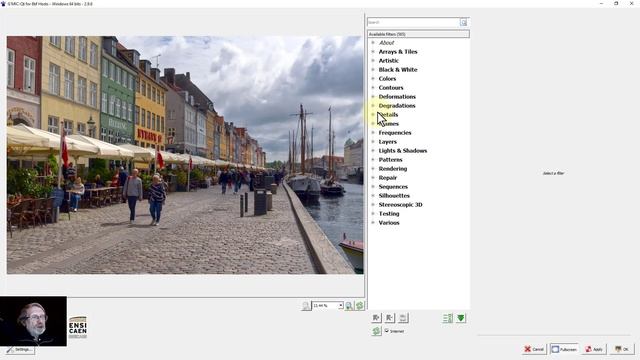Expand the Colors category node

[x=373, y=79]
